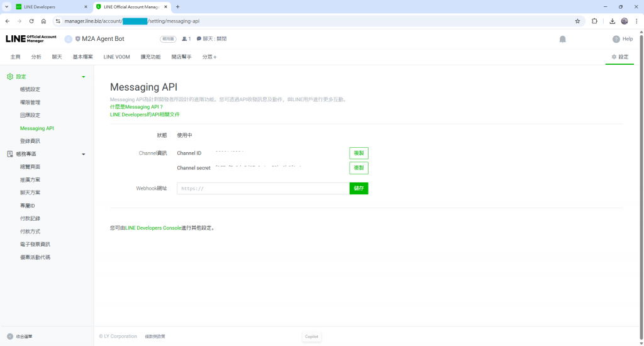This screenshot has width=644, height=346.
Task: Open 付款記錄 in sidebar
Action: tap(30, 218)
